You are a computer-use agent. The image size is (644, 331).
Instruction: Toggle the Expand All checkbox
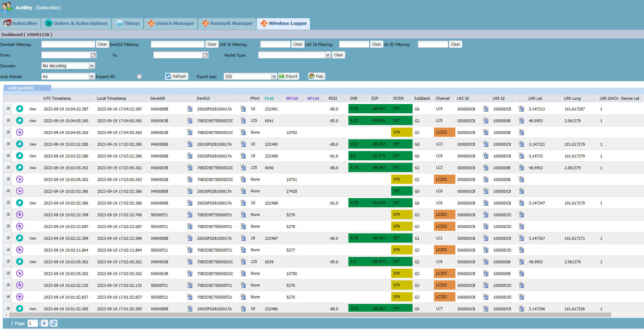[x=139, y=77]
